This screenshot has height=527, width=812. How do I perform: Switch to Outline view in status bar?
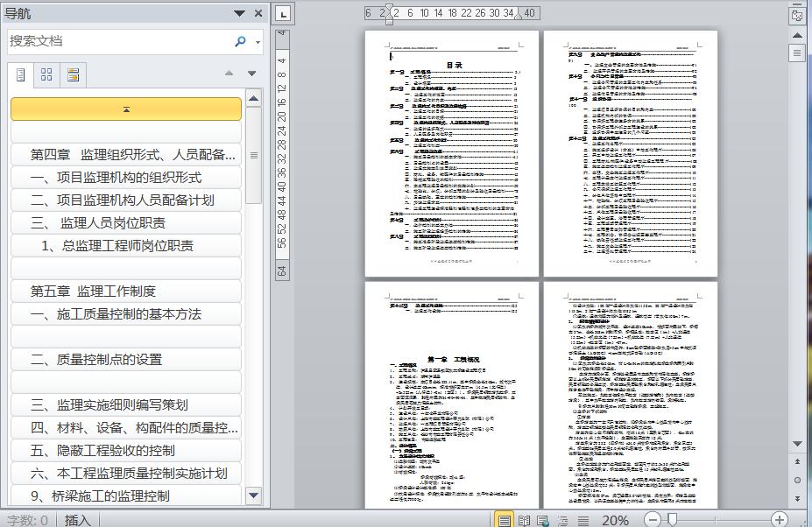coord(563,520)
